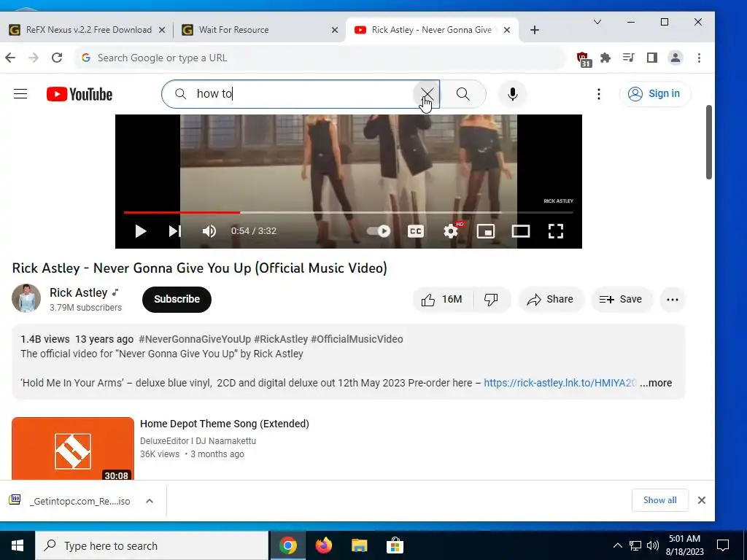Close the Wait For Resource tab
Image resolution: width=747 pixels, height=560 pixels.
click(334, 30)
